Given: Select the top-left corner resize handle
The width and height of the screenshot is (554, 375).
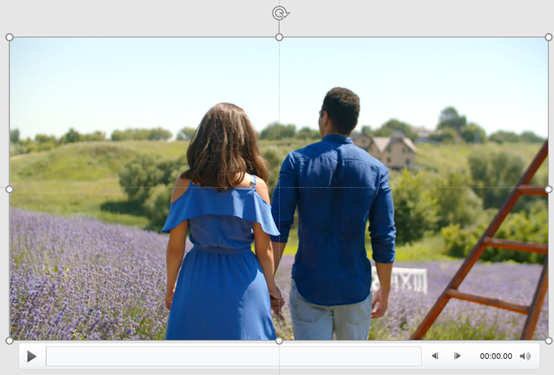Looking at the screenshot, I should (x=10, y=37).
